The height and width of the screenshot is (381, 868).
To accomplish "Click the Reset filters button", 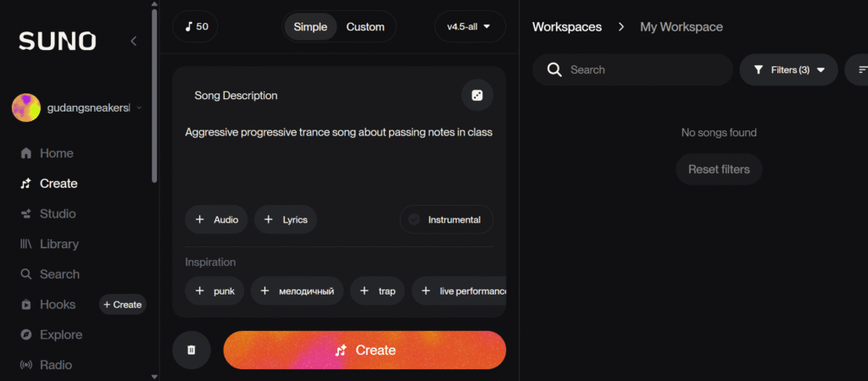I will pyautogui.click(x=719, y=169).
